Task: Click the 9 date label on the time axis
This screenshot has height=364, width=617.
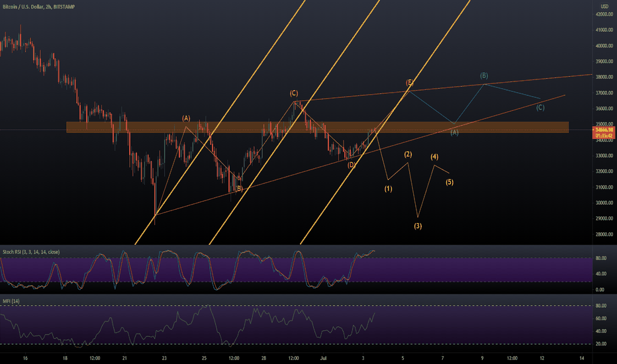Action: pyautogui.click(x=483, y=358)
